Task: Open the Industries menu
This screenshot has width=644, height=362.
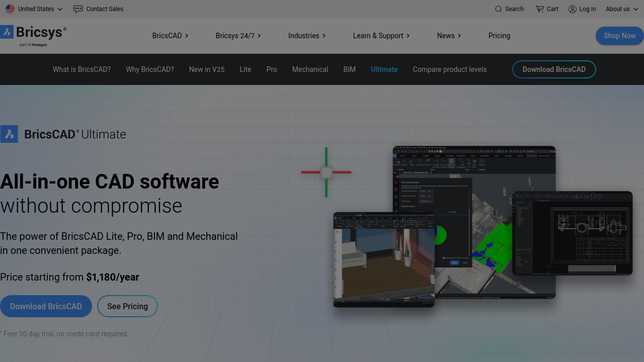Action: 306,36
